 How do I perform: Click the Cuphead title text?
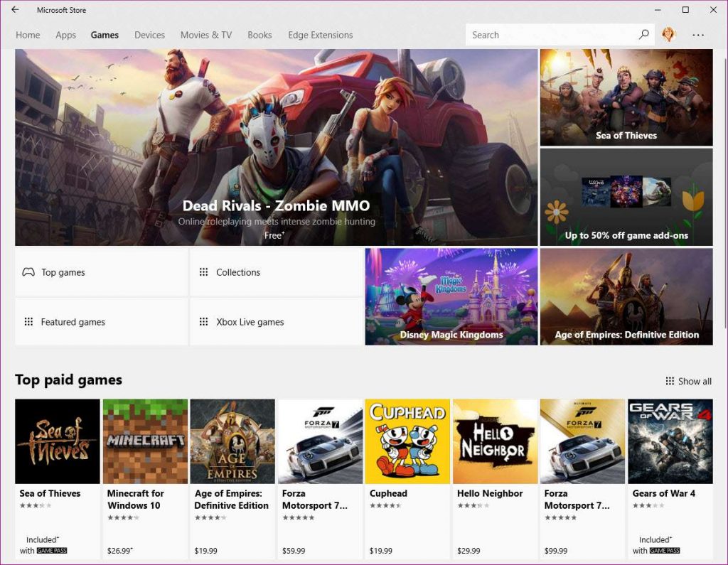pyautogui.click(x=388, y=493)
